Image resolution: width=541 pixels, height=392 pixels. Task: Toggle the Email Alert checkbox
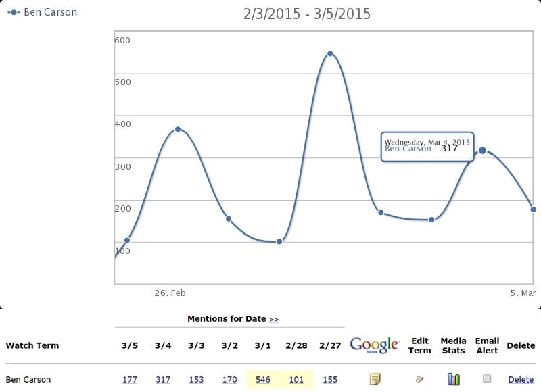[487, 379]
